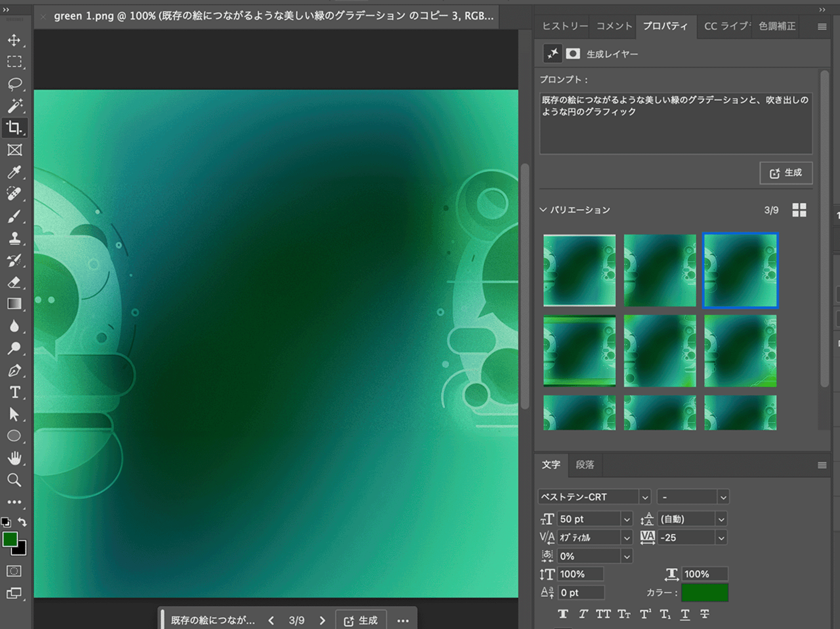Screen dimensions: 840x629
Task: Select the Lasso tool
Action: click(x=14, y=84)
